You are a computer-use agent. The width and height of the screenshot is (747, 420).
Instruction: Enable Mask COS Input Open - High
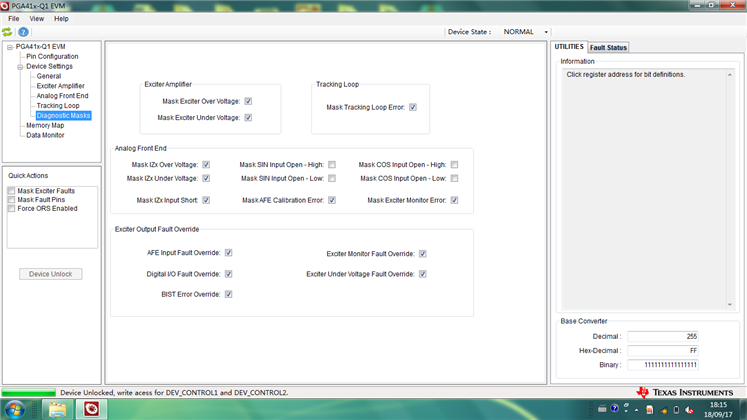point(454,165)
